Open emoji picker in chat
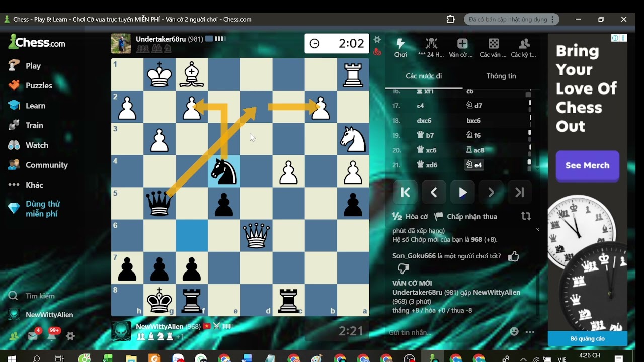Image resolution: width=644 pixels, height=362 pixels. click(514, 332)
